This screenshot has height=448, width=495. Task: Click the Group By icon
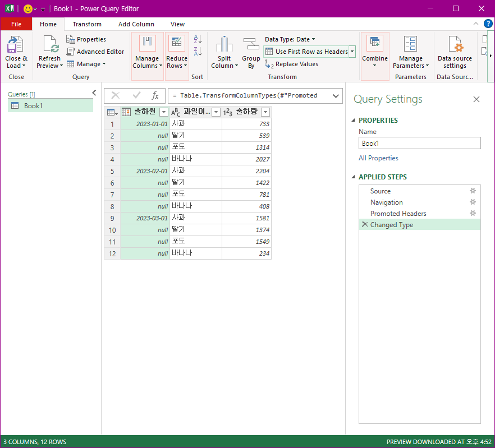pyautogui.click(x=251, y=44)
